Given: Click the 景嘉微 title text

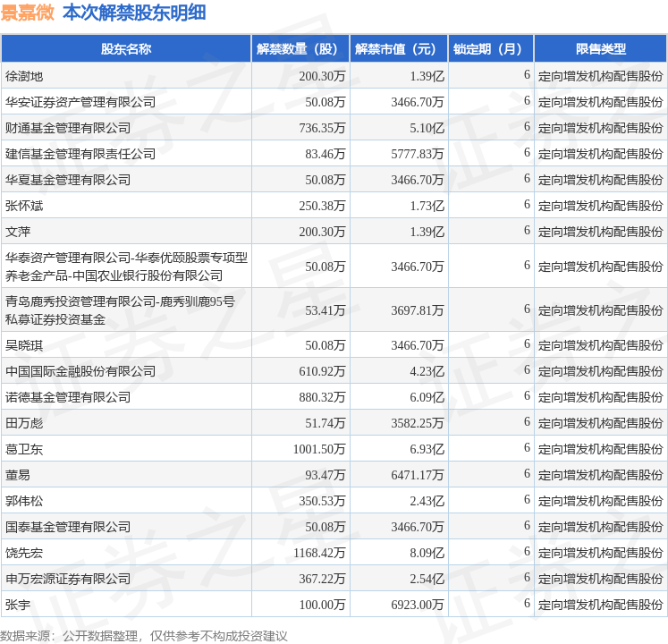Looking at the screenshot, I should [28, 13].
